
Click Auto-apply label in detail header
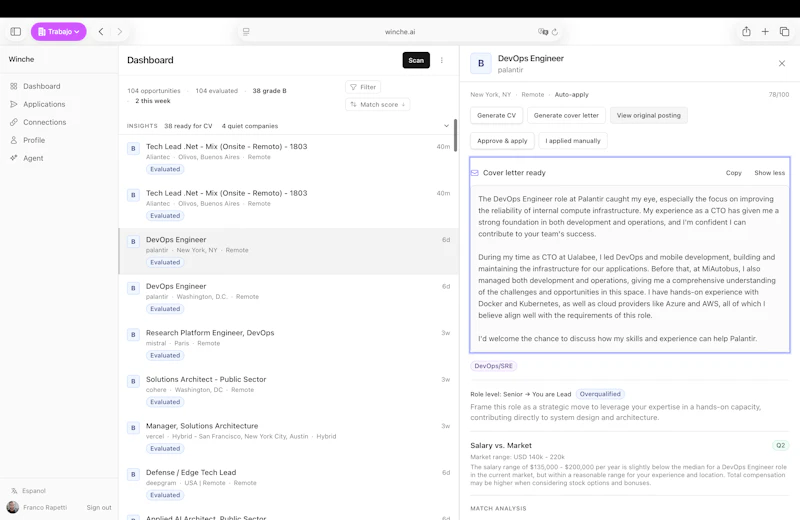tap(571, 95)
